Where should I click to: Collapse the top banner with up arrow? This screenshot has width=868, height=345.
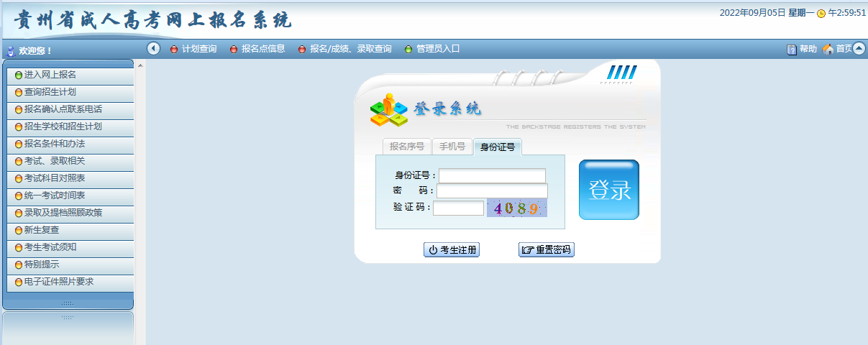click(x=859, y=48)
